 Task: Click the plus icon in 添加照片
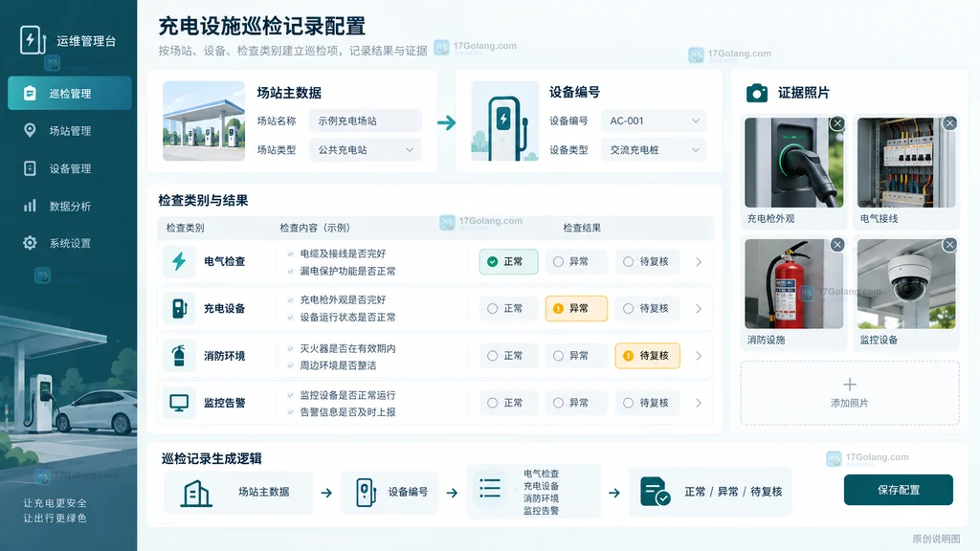tap(850, 385)
